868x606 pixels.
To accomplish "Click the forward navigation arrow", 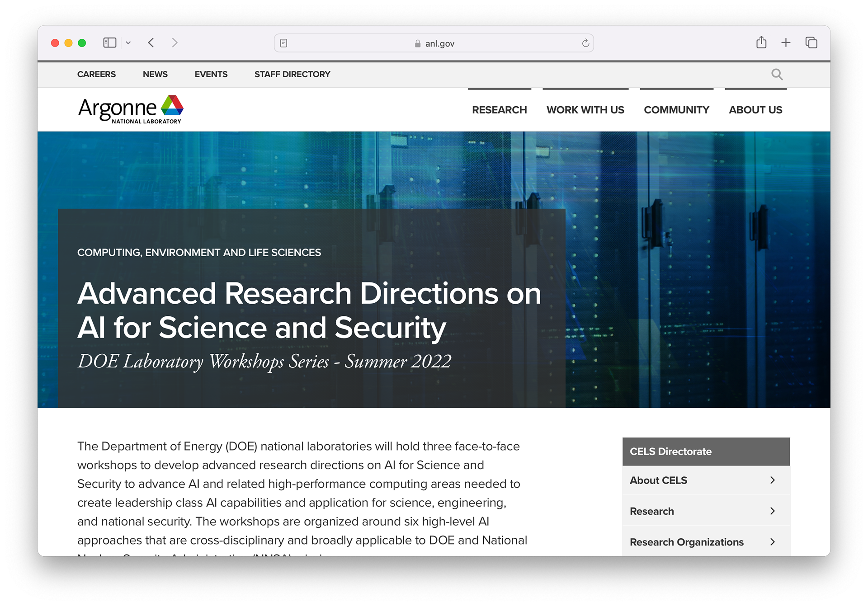I will 175,43.
